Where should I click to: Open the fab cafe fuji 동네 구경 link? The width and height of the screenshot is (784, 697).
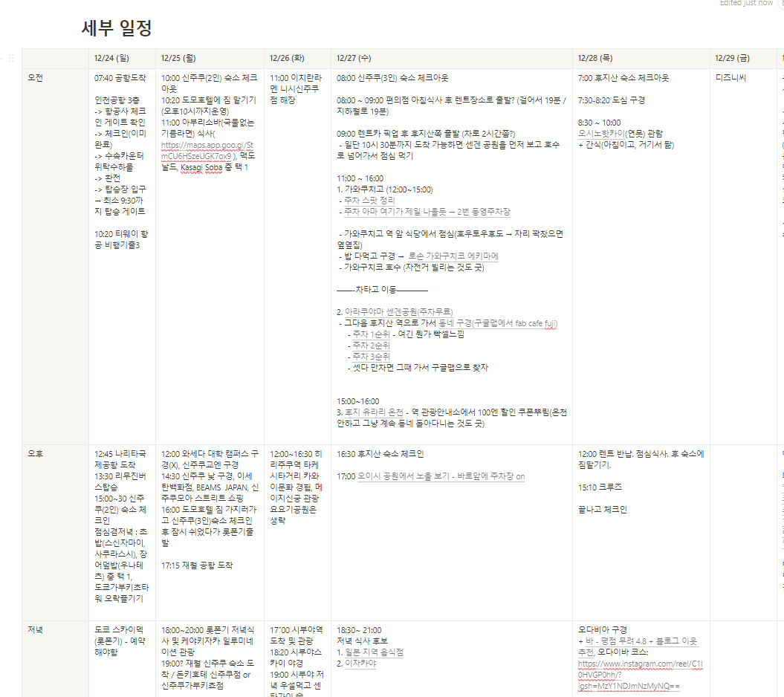tap(497, 323)
